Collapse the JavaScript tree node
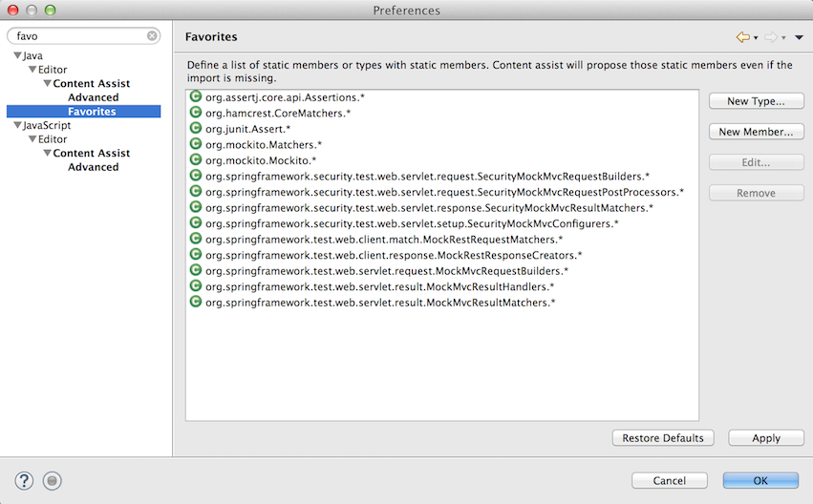 point(17,125)
